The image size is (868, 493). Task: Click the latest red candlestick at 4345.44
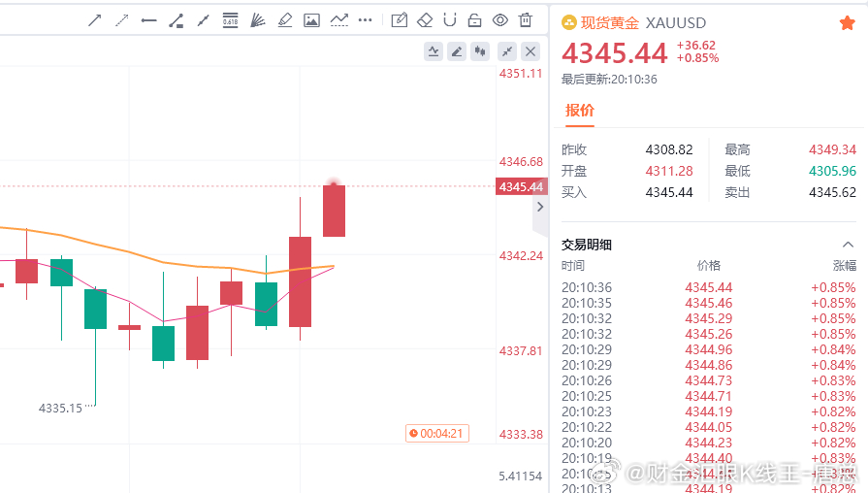pos(334,211)
